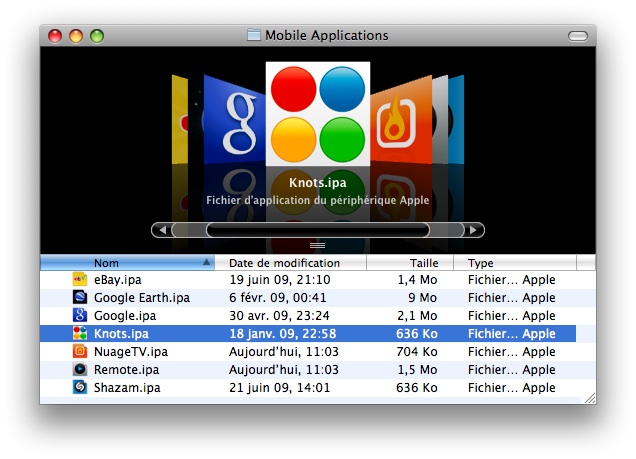Click the Google Earth.ipa globe icon
The height and width of the screenshot is (459, 636).
click(x=80, y=297)
